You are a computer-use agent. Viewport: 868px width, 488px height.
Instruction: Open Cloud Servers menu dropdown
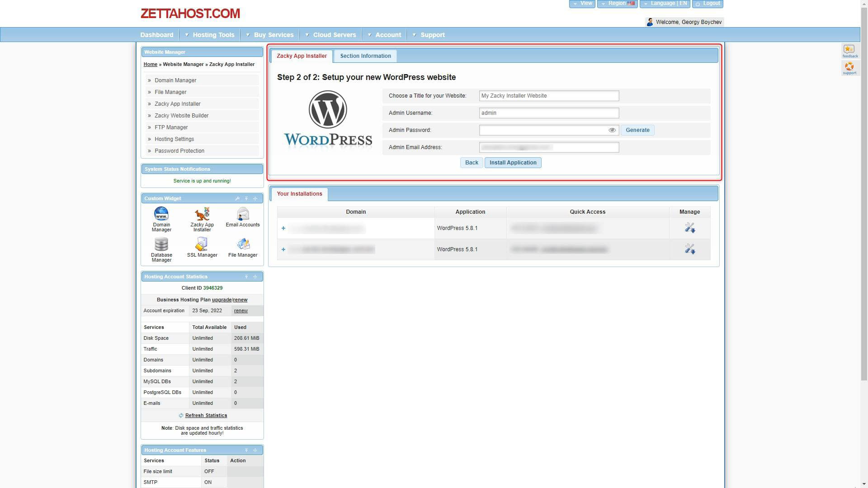point(330,35)
